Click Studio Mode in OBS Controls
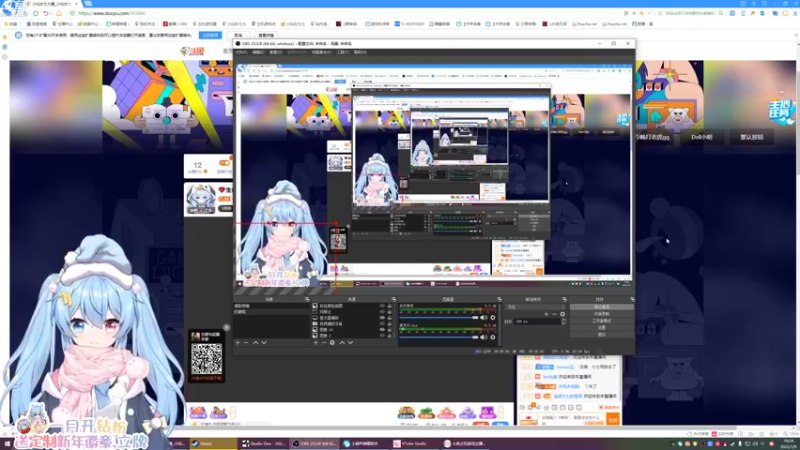 (602, 321)
